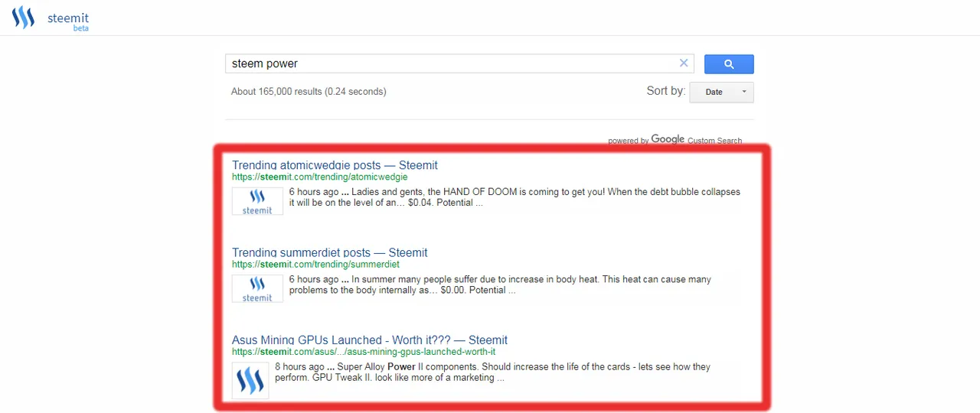
Task: Click the 'In summer many people suffer' snippet
Action: tap(500, 285)
